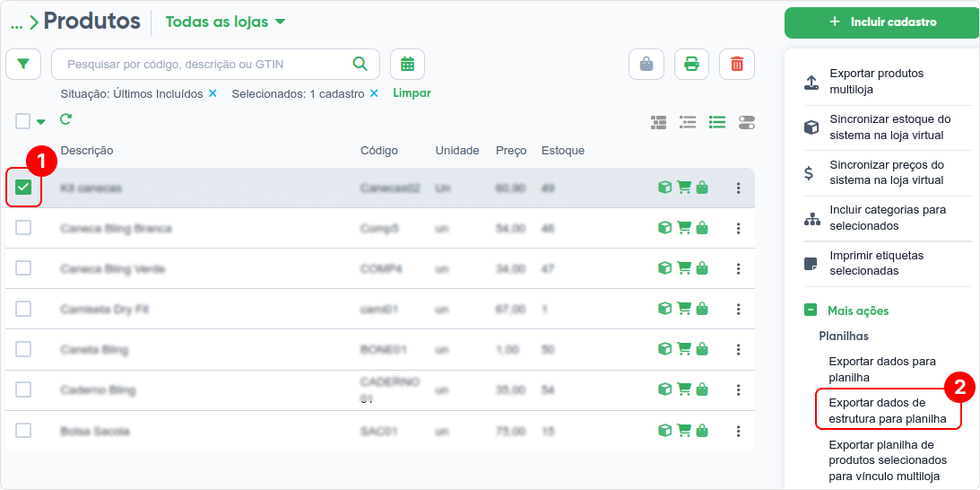Open three-dot menu for Camiseta Dry Fit
This screenshot has width=980, height=490.
point(738,309)
